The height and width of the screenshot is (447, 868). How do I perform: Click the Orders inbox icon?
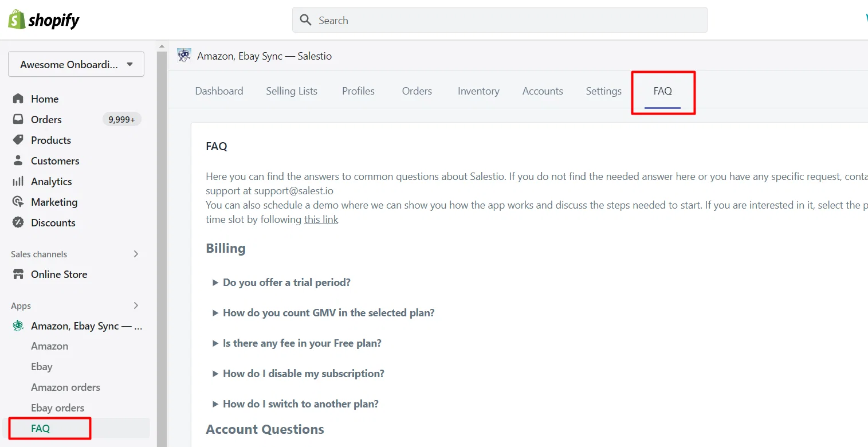point(18,119)
